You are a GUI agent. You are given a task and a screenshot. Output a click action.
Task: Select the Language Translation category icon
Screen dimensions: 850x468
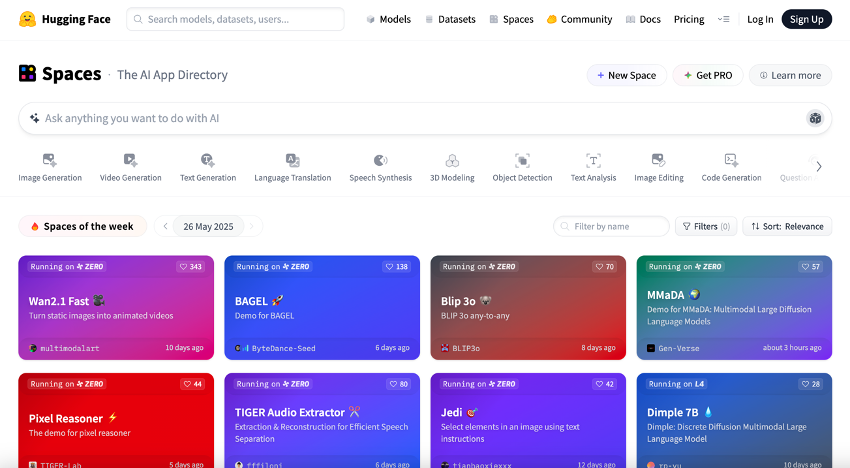click(293, 161)
